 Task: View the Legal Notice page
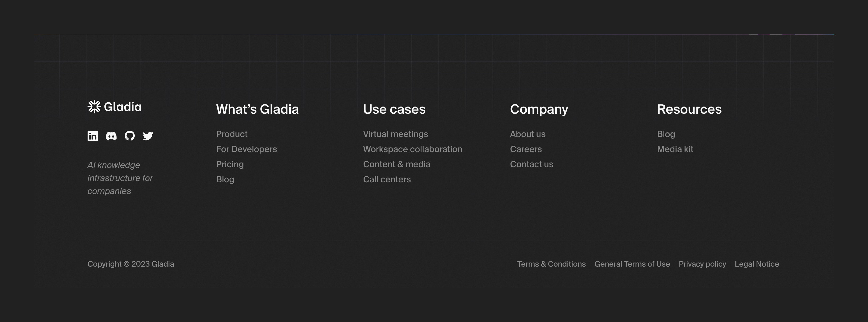[756, 264]
